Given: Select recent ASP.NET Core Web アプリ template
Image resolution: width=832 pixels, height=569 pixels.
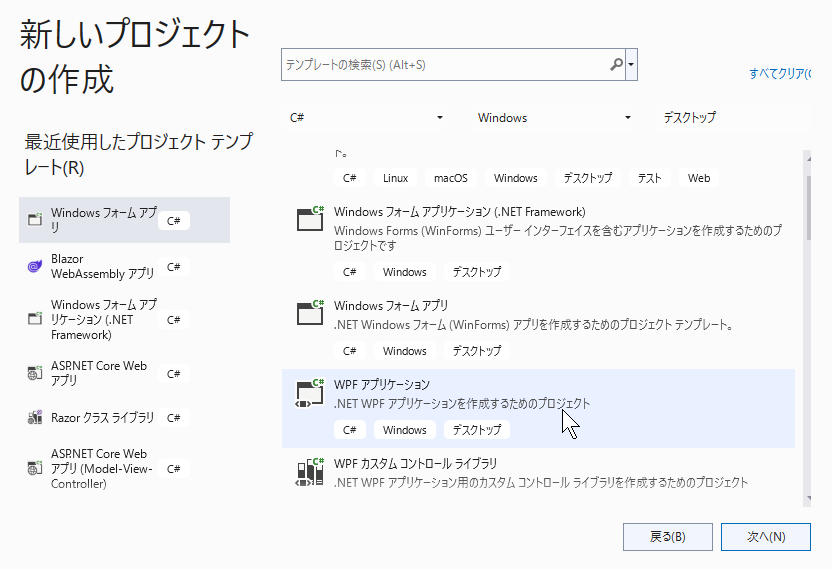Looking at the screenshot, I should tap(124, 373).
